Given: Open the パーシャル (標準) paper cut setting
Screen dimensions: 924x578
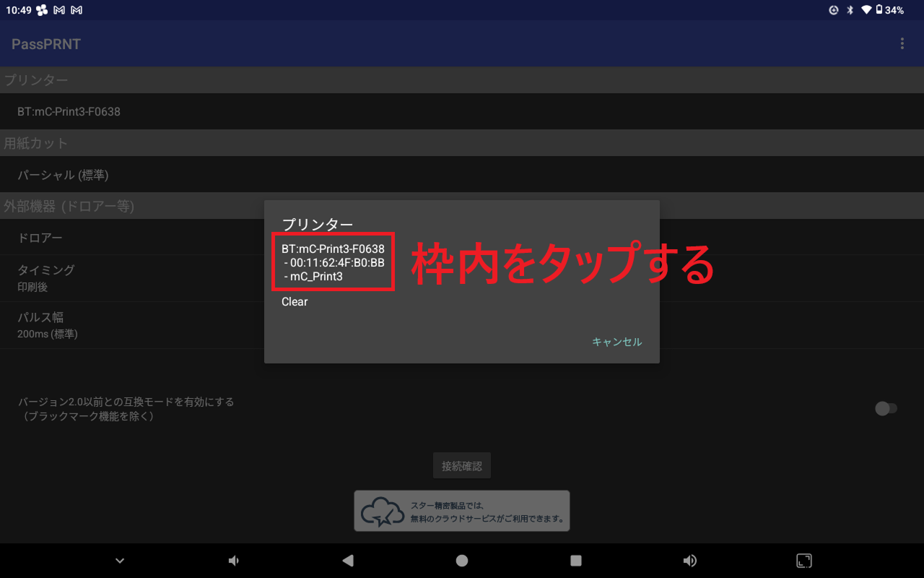Looking at the screenshot, I should tap(64, 175).
